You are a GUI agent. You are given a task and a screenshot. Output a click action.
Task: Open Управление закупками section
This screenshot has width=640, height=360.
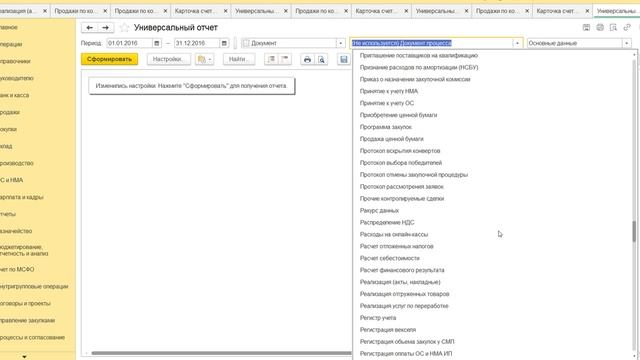(27, 320)
